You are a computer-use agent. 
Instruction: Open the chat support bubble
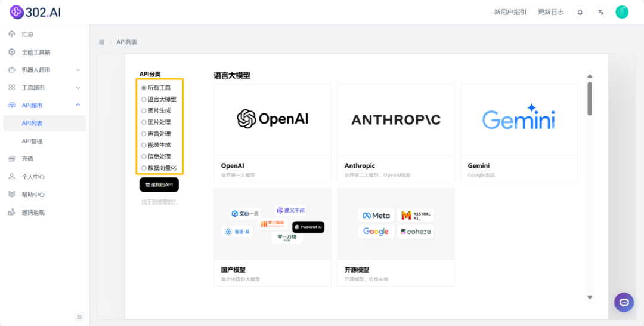click(624, 302)
